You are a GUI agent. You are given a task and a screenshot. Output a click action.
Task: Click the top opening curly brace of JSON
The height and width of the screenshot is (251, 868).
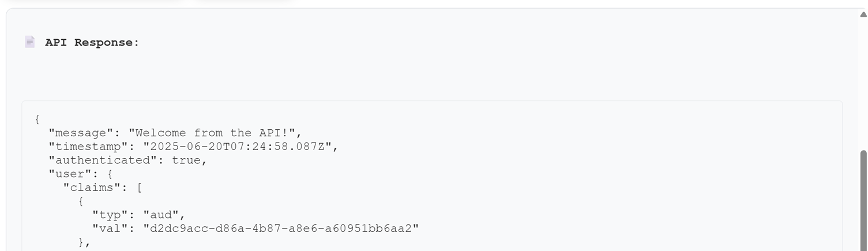click(37, 119)
